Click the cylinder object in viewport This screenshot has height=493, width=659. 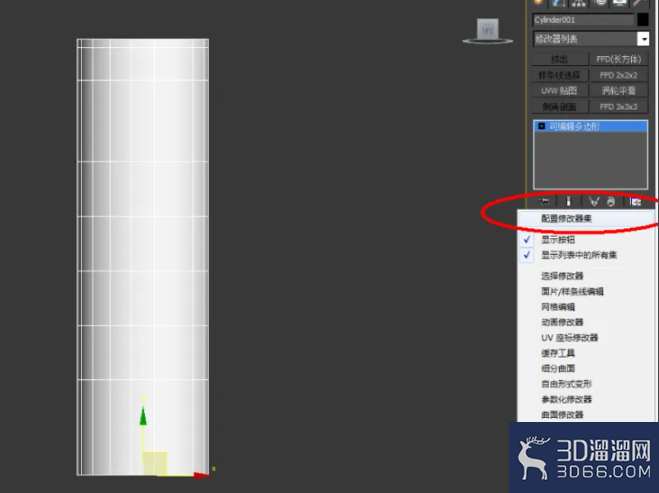point(142,256)
